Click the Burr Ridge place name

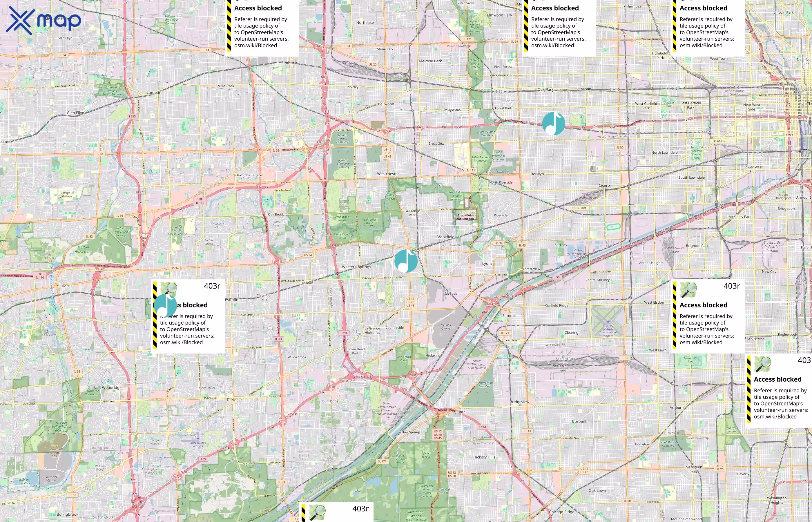tap(330, 401)
